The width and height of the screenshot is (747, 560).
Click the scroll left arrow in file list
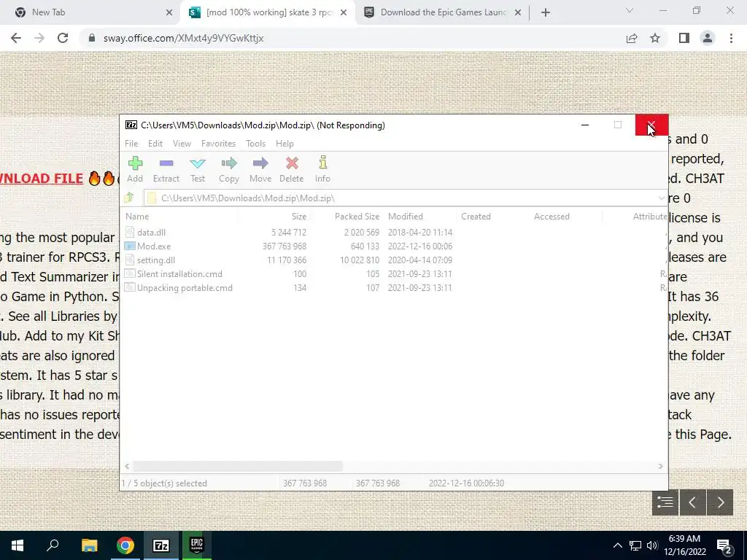[127, 466]
